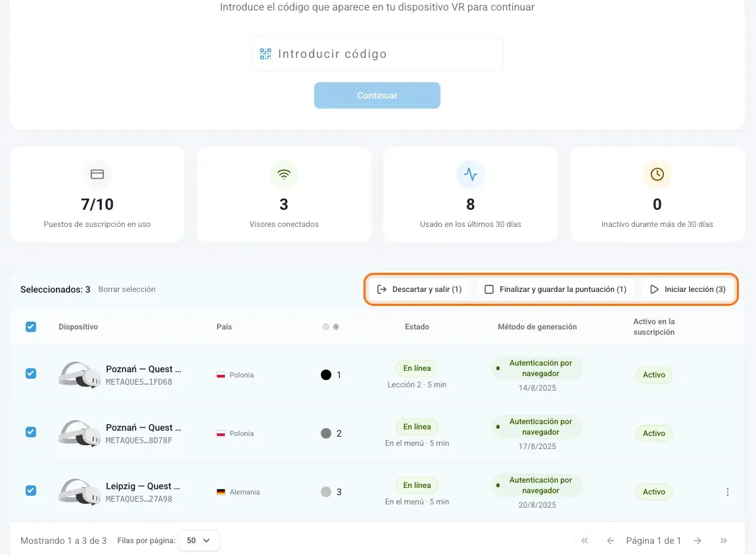Click Descartar y salir (1) button

(x=419, y=289)
